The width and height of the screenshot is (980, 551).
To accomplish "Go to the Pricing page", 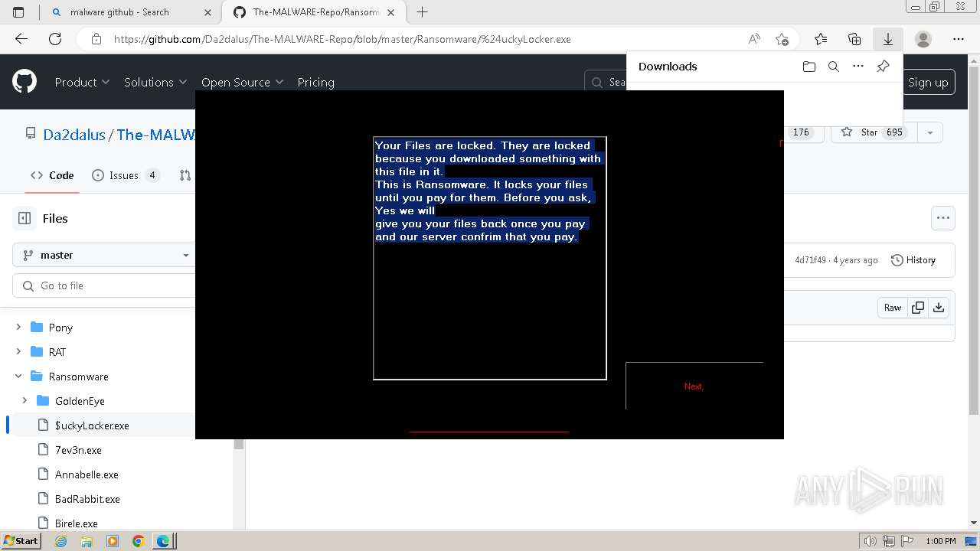I will (x=315, y=82).
